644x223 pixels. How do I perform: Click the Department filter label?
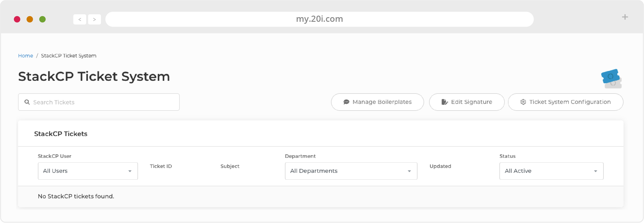coord(300,156)
